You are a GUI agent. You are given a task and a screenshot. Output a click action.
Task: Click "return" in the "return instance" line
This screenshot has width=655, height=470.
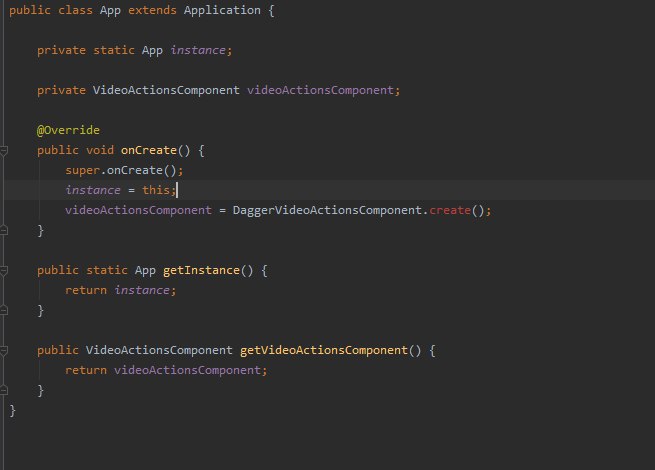coord(86,290)
